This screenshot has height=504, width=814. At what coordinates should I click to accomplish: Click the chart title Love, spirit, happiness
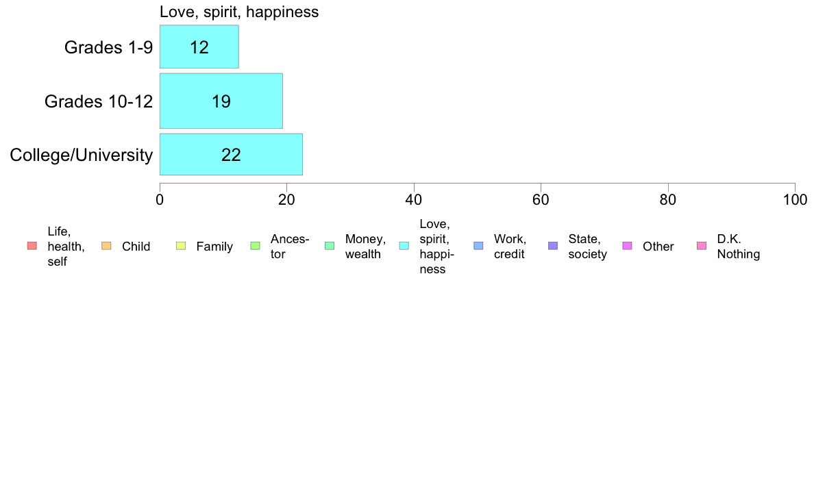click(x=239, y=12)
